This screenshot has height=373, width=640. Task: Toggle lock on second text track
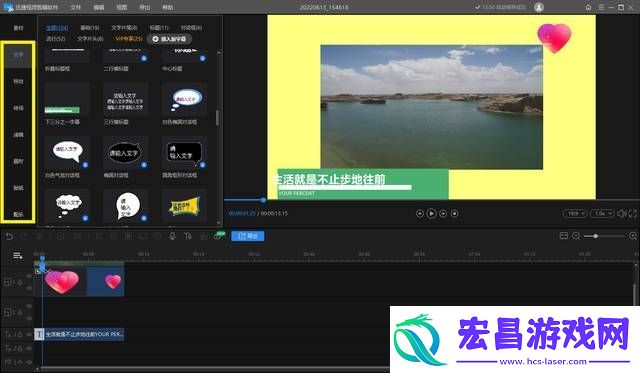coord(20,349)
